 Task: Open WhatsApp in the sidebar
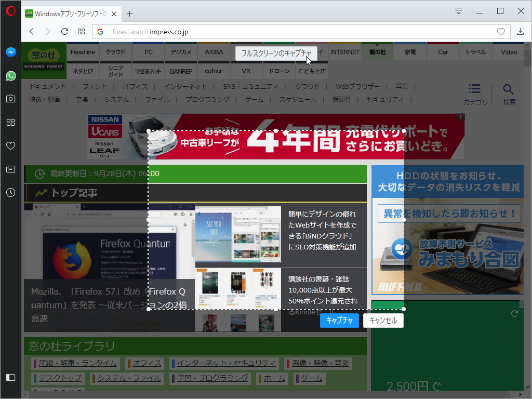click(10, 76)
